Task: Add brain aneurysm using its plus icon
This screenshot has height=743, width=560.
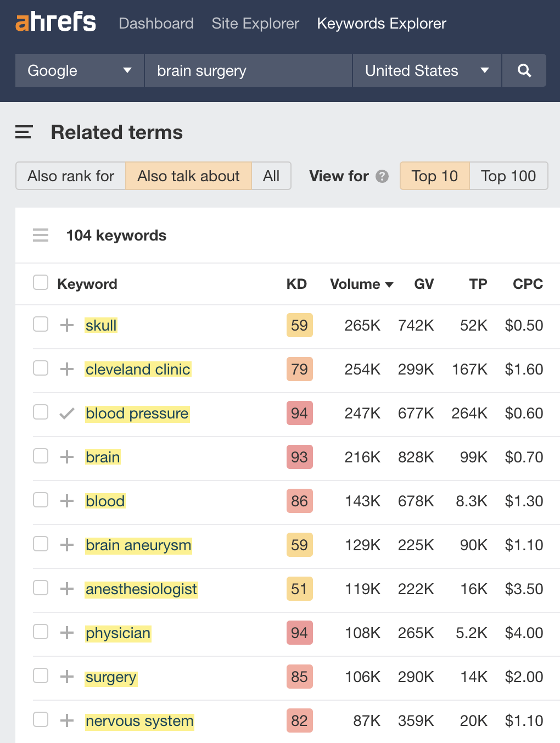Action: tap(66, 545)
